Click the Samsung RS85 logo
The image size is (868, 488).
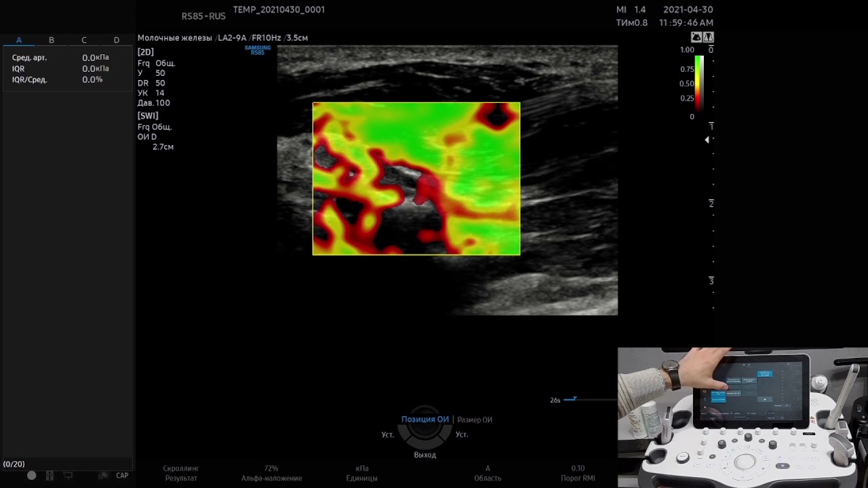tap(258, 50)
